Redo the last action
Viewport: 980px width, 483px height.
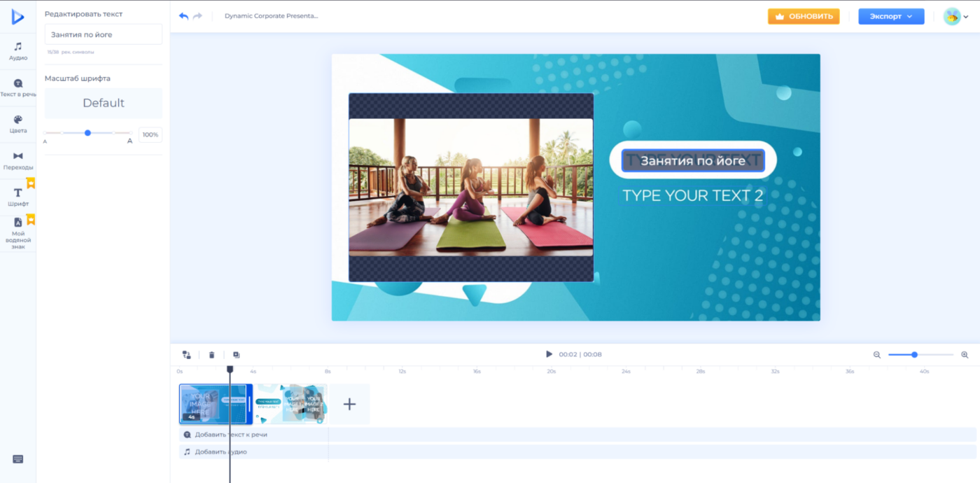(x=197, y=16)
